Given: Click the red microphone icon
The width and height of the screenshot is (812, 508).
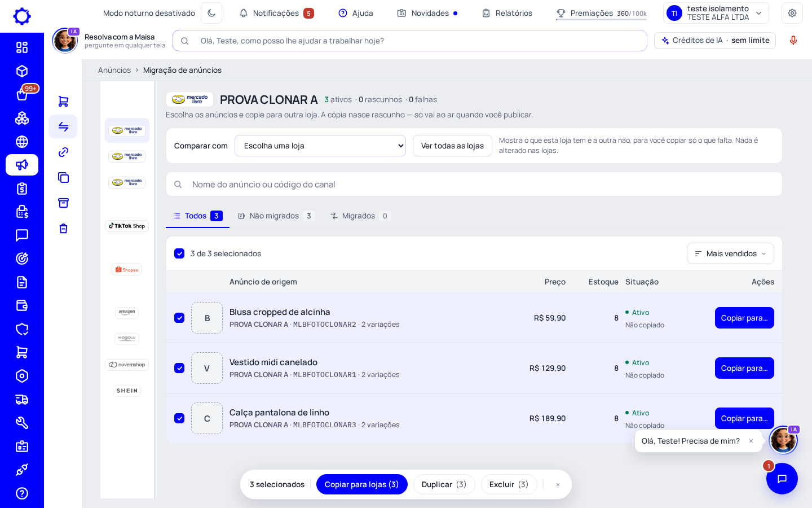Looking at the screenshot, I should (793, 41).
